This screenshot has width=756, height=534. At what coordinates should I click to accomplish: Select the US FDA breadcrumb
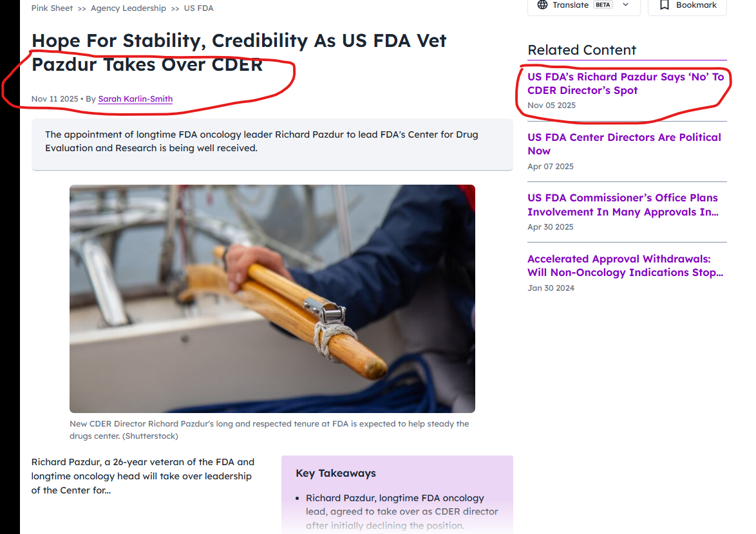[198, 8]
